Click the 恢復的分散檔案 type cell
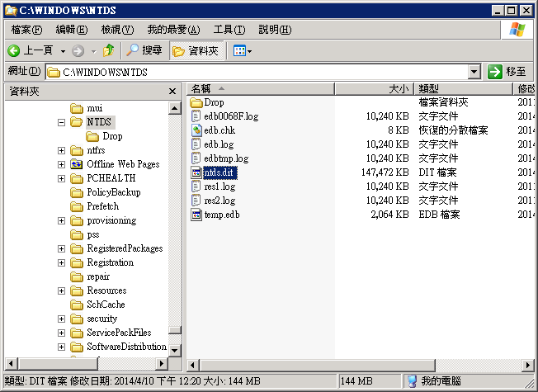 453,130
